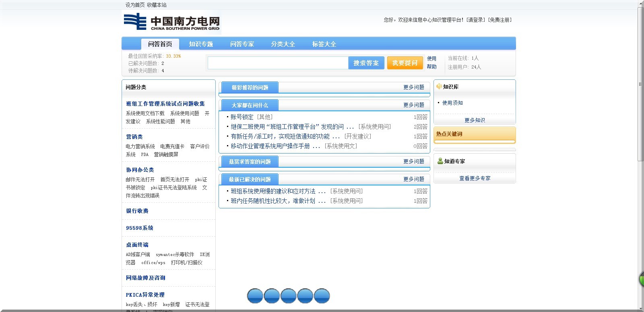Screen dimensions: 644x312
Task: Click the speaker icon beside 知识库
Action: pos(439,87)
